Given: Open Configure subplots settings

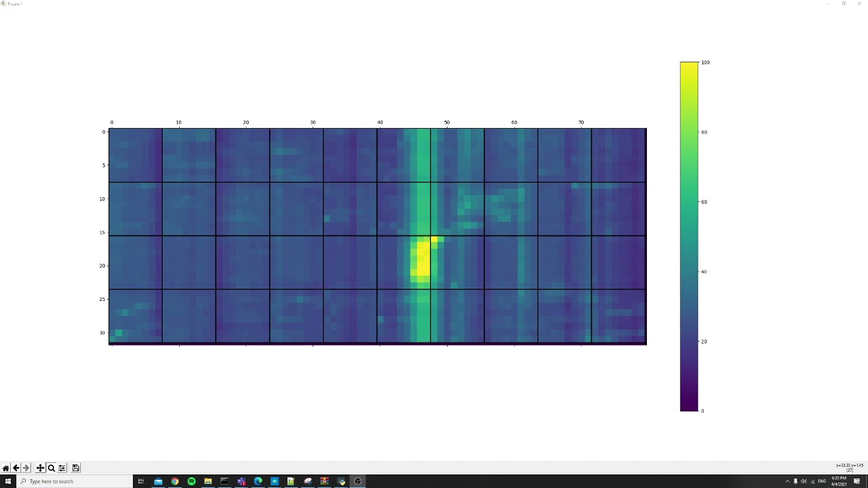Looking at the screenshot, I should pyautogui.click(x=62, y=468).
